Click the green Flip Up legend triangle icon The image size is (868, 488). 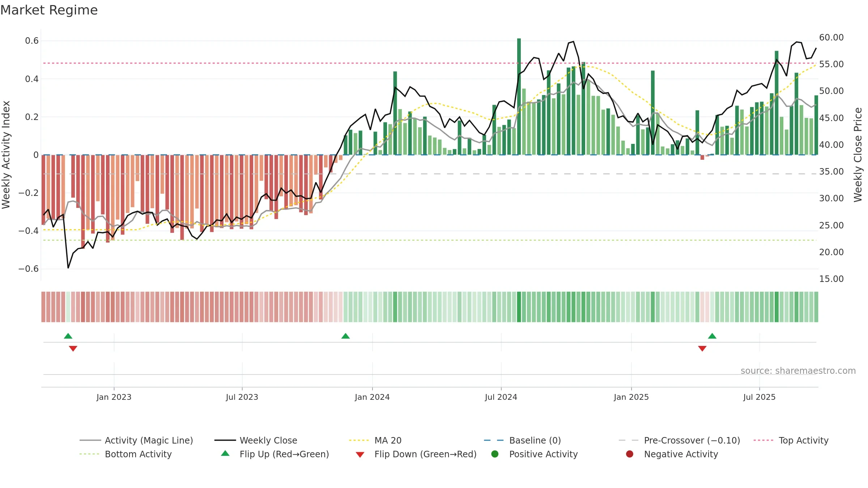point(225,453)
